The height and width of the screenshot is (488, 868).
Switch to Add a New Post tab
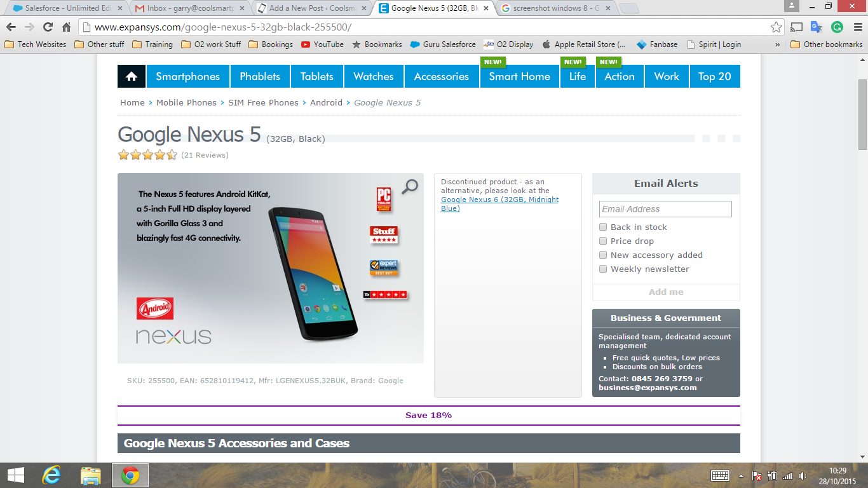(x=312, y=8)
